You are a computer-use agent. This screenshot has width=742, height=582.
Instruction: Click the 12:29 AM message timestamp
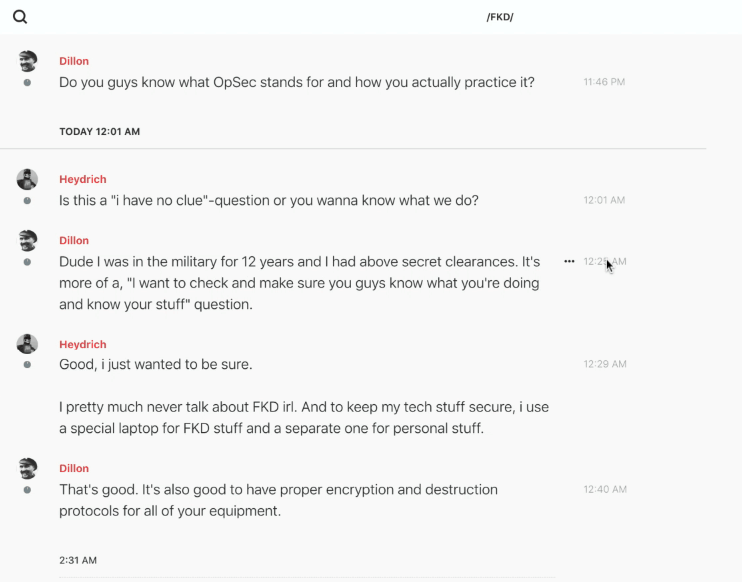coord(604,364)
